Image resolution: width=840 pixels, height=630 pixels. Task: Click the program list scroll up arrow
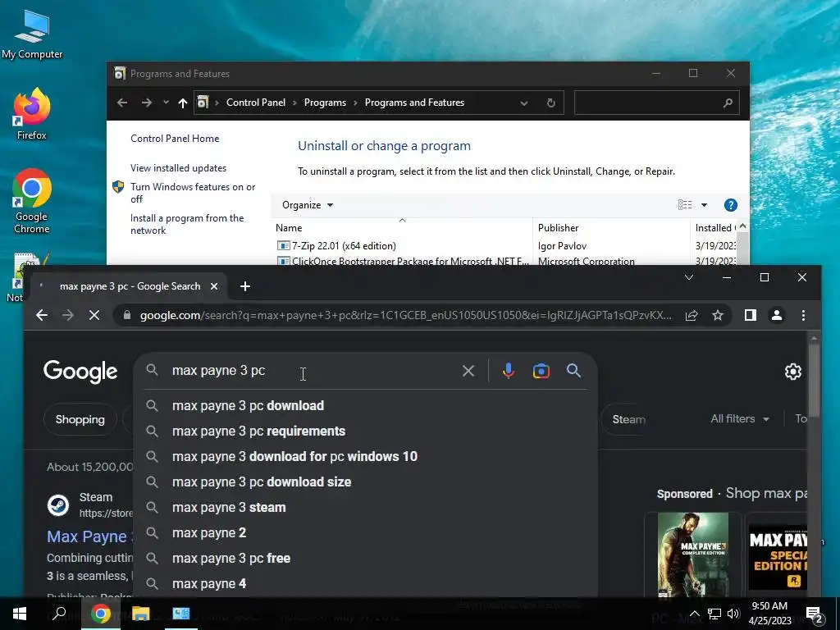point(742,226)
